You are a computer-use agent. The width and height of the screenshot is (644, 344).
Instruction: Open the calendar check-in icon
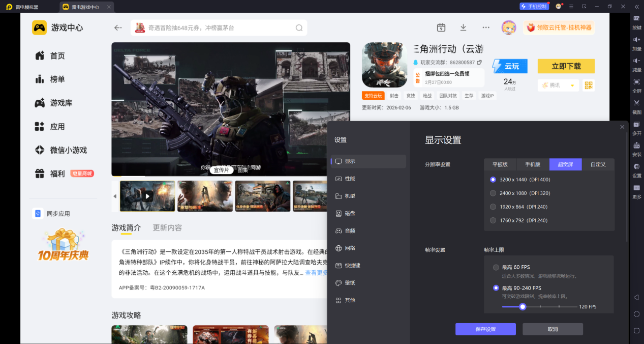tap(441, 27)
